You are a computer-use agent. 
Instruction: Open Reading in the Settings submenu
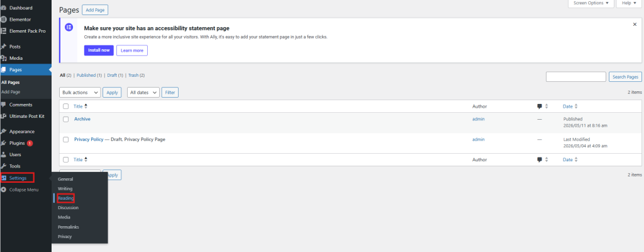65,198
